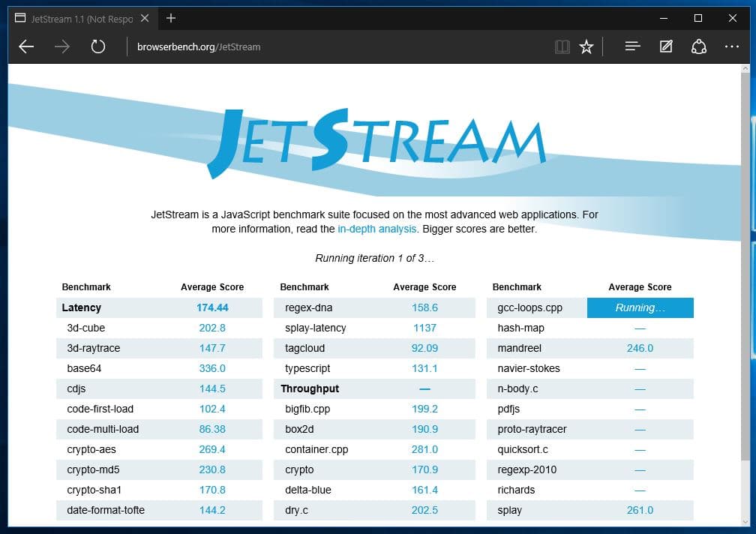Click the gcc-loops.cpp Running status cell
The image size is (756, 534).
640,307
